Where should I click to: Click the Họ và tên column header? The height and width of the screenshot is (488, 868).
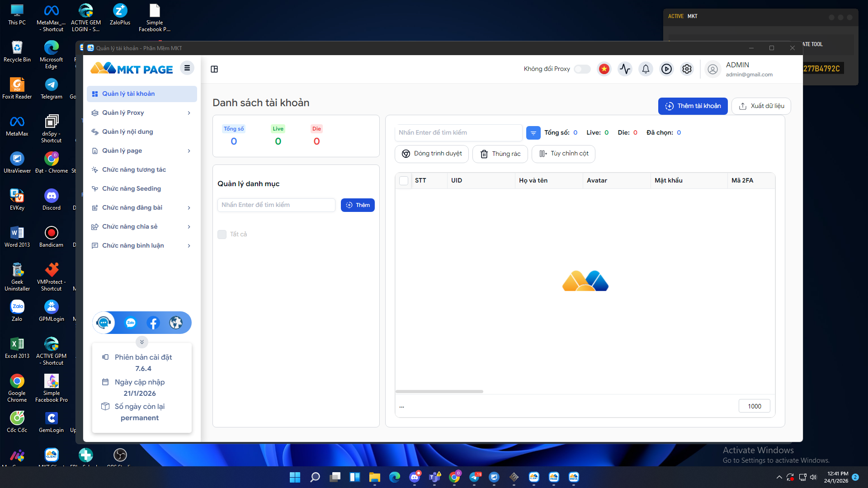(549, 181)
